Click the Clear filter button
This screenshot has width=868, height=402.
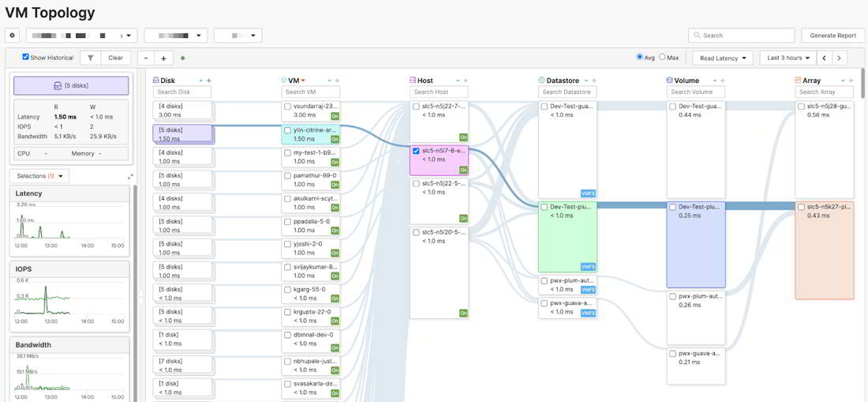pyautogui.click(x=116, y=58)
